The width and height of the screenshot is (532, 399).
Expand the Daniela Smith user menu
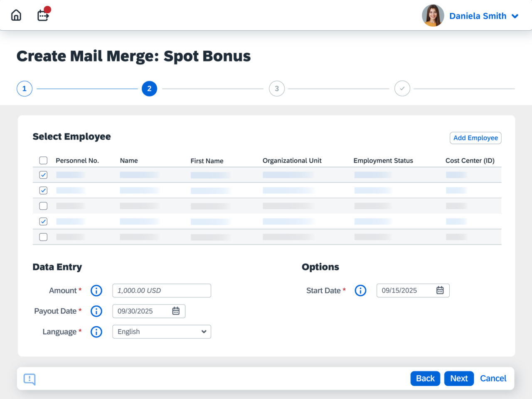pos(515,16)
